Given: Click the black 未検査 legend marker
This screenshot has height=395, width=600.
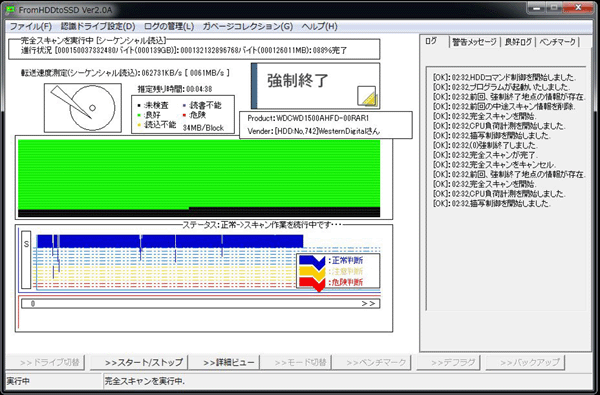Looking at the screenshot, I should click(x=139, y=105).
